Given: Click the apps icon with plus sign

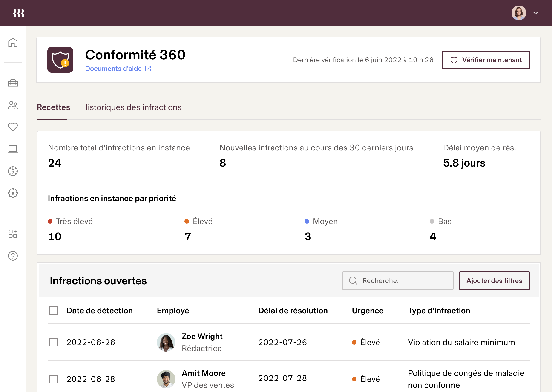Looking at the screenshot, I should 13,234.
